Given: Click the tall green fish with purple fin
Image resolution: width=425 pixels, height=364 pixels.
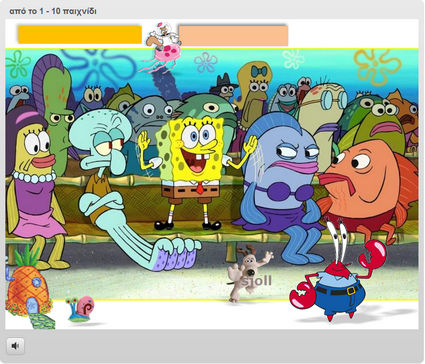Looking at the screenshot, I should (x=53, y=110).
